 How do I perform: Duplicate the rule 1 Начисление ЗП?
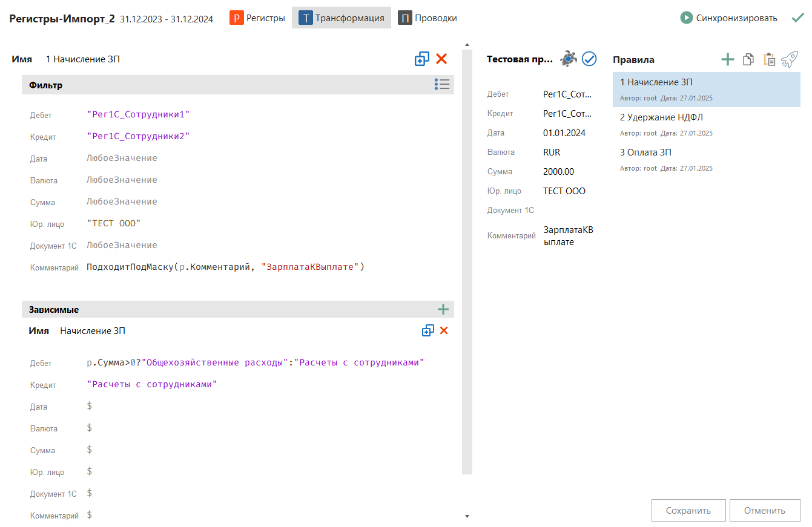pos(421,59)
